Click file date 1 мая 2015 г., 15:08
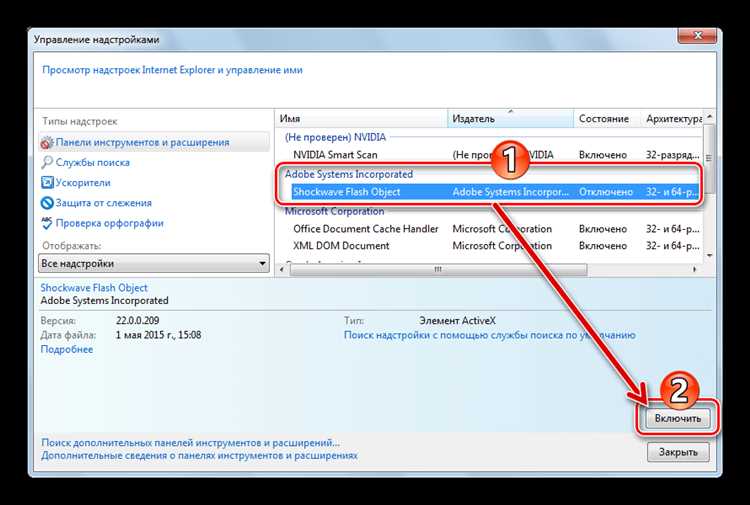This screenshot has width=750, height=505. click(158, 335)
